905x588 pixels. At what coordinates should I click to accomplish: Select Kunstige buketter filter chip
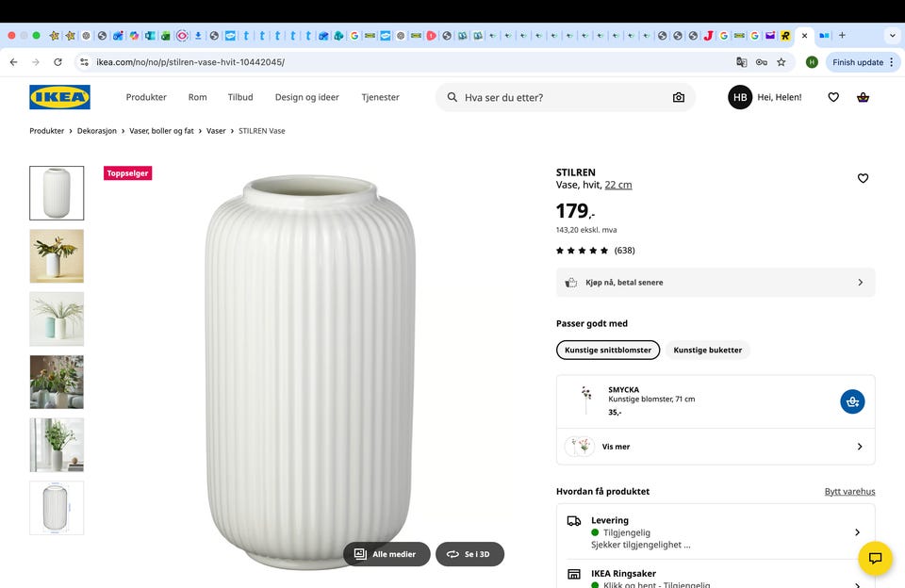click(x=708, y=350)
